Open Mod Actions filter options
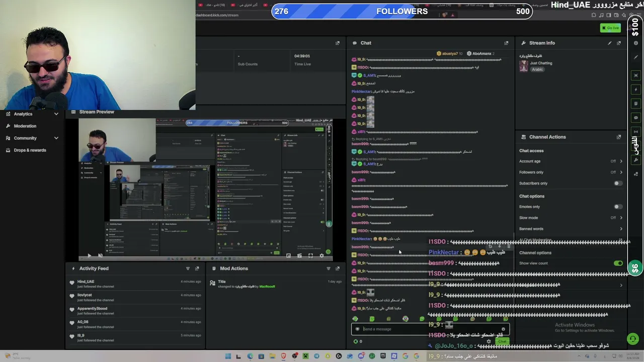The image size is (644, 362). (x=328, y=268)
